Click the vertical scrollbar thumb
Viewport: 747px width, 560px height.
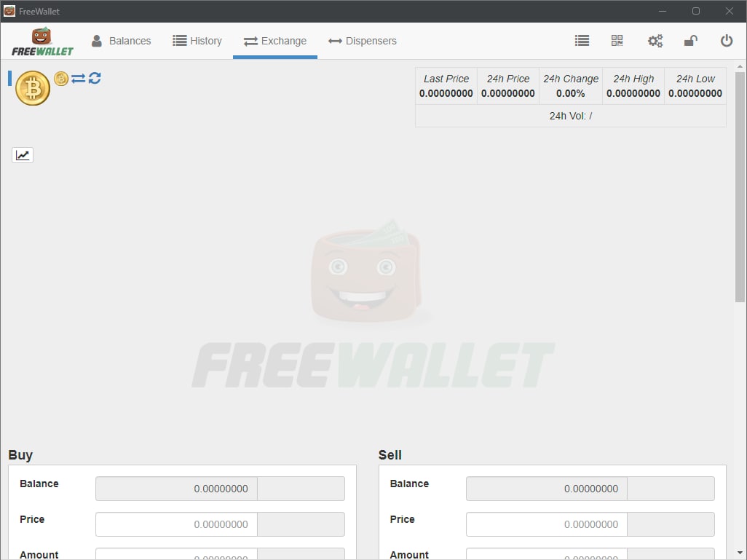[x=740, y=187]
